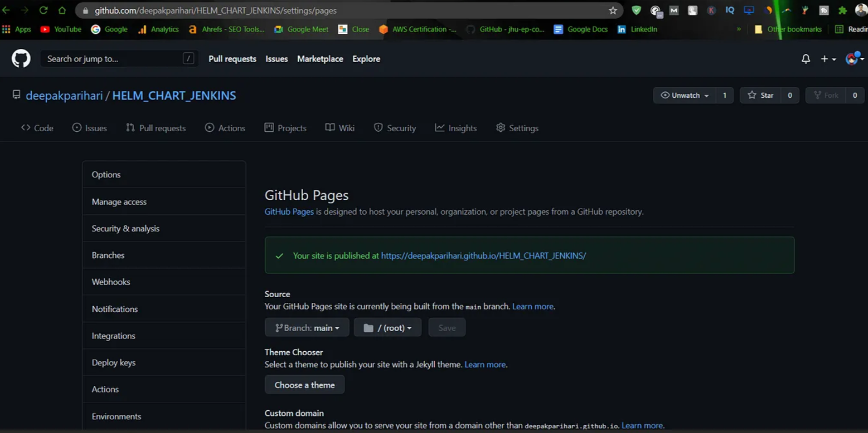
Task: Open Security & analysis settings
Action: click(164, 228)
